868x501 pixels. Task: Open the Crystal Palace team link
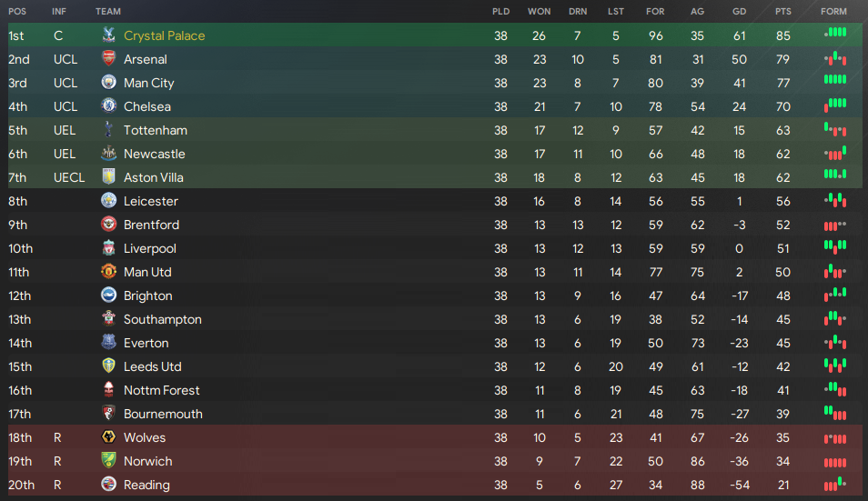pyautogui.click(x=164, y=36)
